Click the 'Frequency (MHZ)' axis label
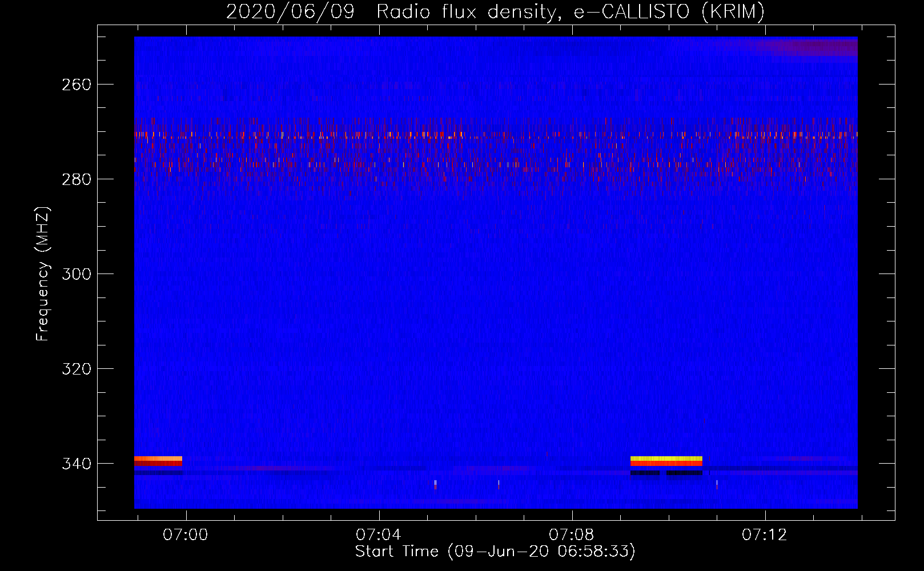Image resolution: width=924 pixels, height=571 pixels. (x=43, y=274)
